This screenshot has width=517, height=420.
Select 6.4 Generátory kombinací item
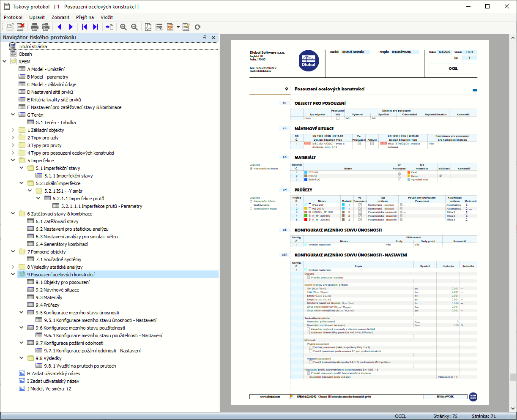62,244
